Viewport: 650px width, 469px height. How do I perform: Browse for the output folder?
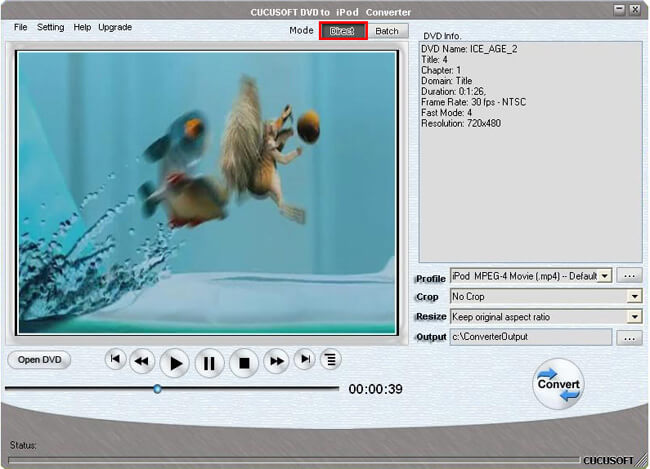pos(629,338)
